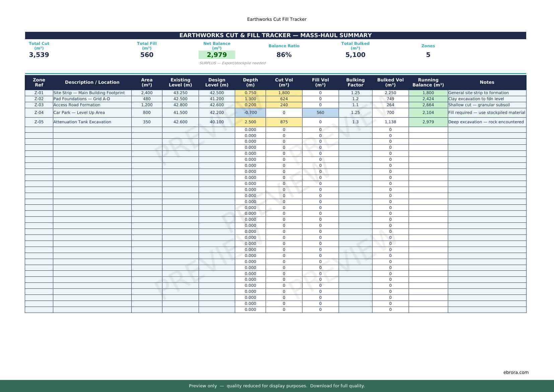Click the Description / Location column header
The height and width of the screenshot is (392, 554).
tap(92, 82)
